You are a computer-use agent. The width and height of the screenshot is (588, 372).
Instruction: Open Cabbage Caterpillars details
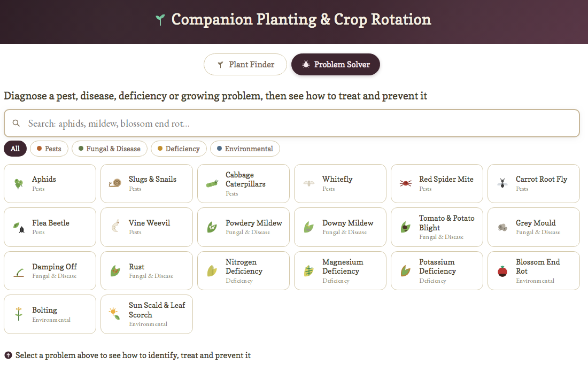click(243, 183)
